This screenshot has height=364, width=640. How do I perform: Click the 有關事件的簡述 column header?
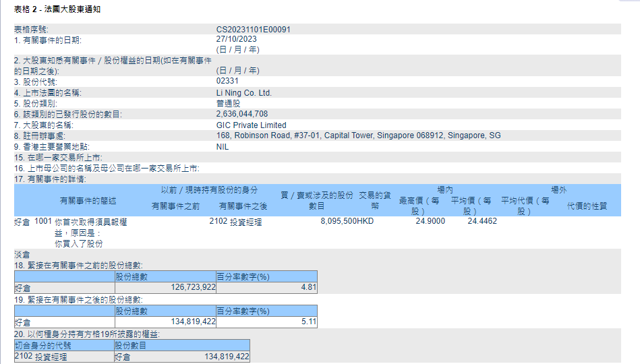coord(88,201)
